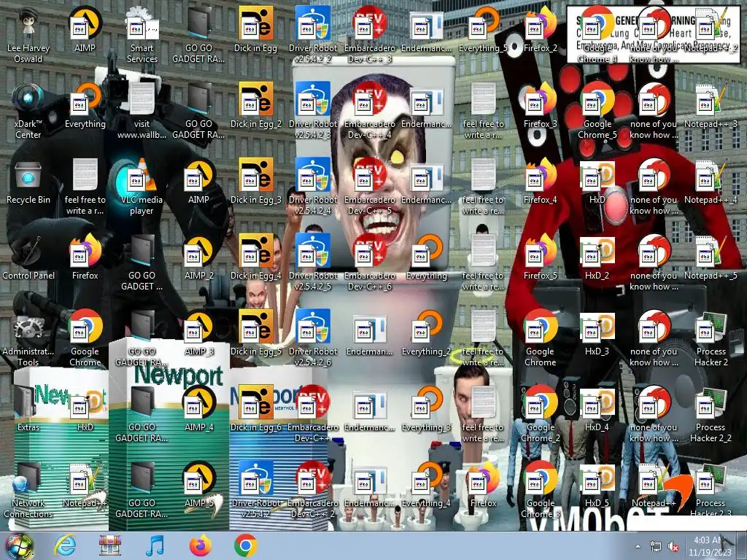Open the Windows Start menu orb
Screen dimensions: 747x560
[19, 547]
